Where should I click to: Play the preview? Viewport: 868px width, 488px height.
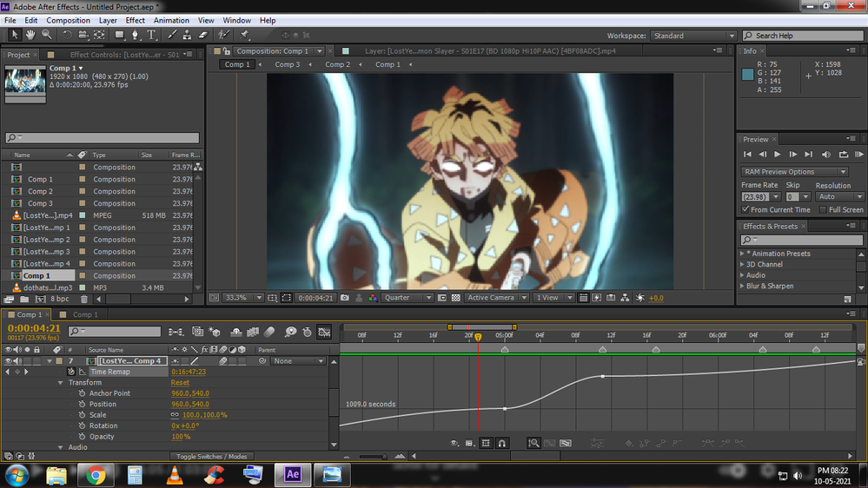tap(778, 155)
